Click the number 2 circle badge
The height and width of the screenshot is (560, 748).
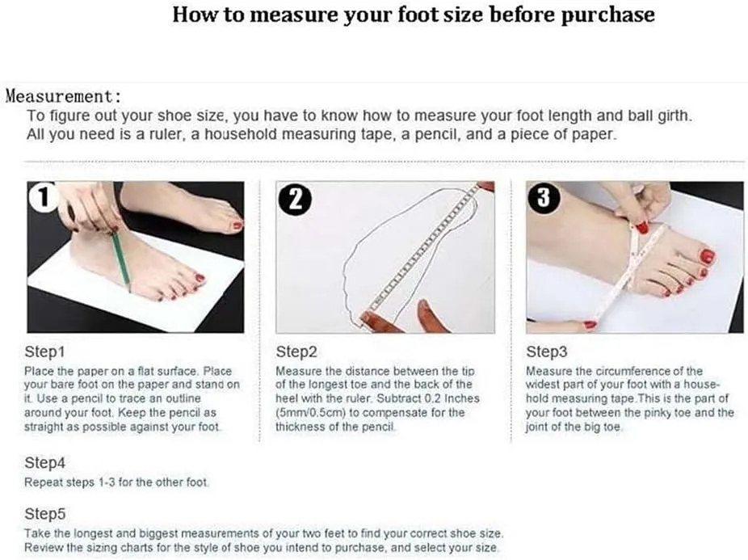click(x=295, y=200)
